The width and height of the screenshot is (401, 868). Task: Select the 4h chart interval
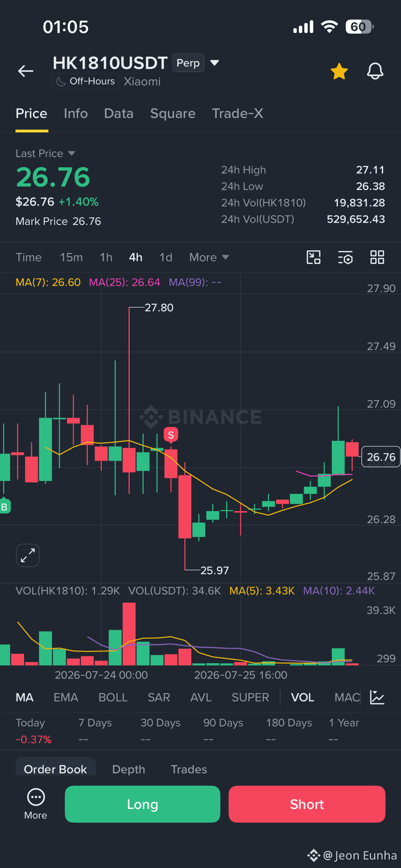click(136, 257)
